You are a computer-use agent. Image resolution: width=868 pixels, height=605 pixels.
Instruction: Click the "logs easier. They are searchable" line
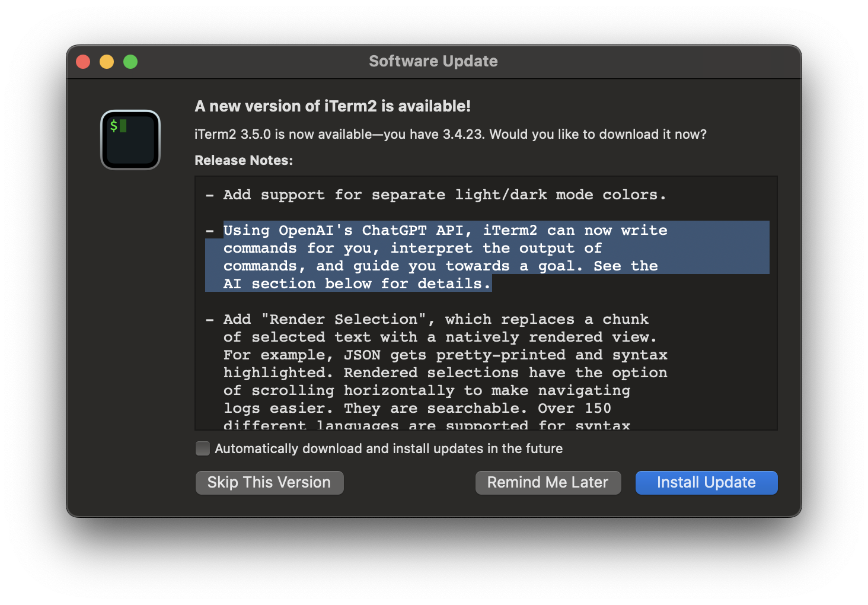pyautogui.click(x=417, y=408)
